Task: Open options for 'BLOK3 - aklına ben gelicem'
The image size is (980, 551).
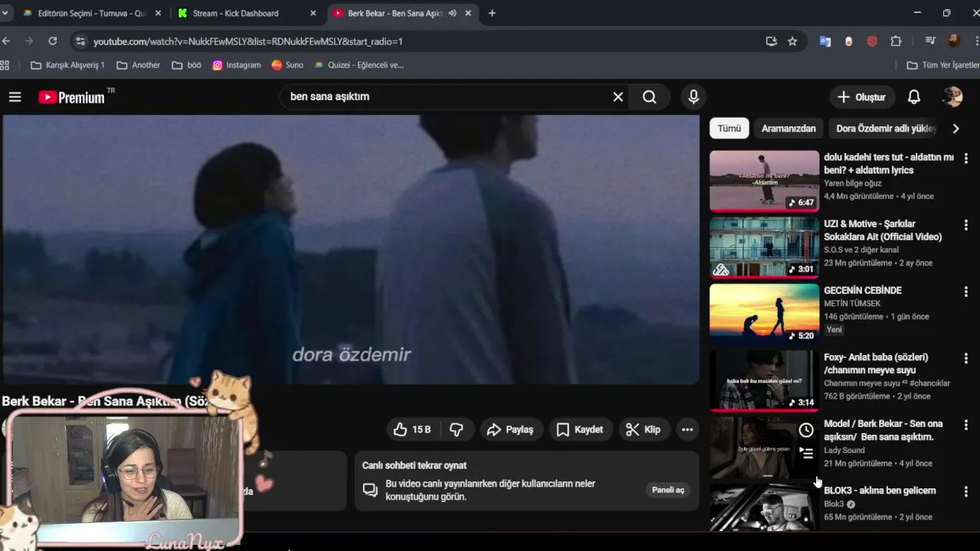Action: [965, 491]
